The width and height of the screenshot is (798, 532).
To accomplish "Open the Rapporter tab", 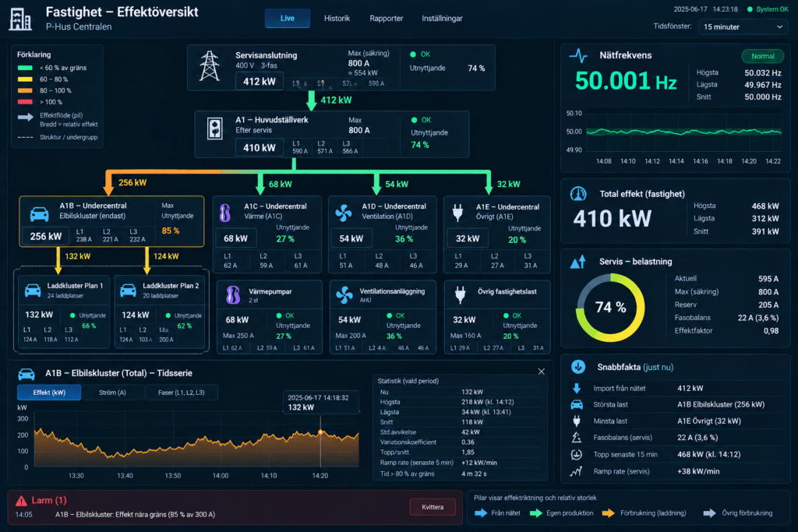I will (x=387, y=19).
